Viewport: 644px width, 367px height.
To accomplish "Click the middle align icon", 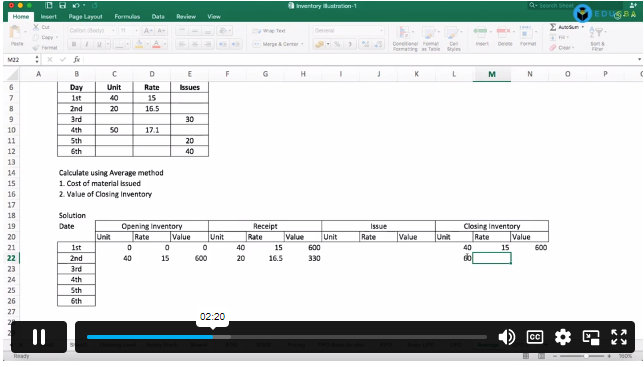I will (195, 31).
